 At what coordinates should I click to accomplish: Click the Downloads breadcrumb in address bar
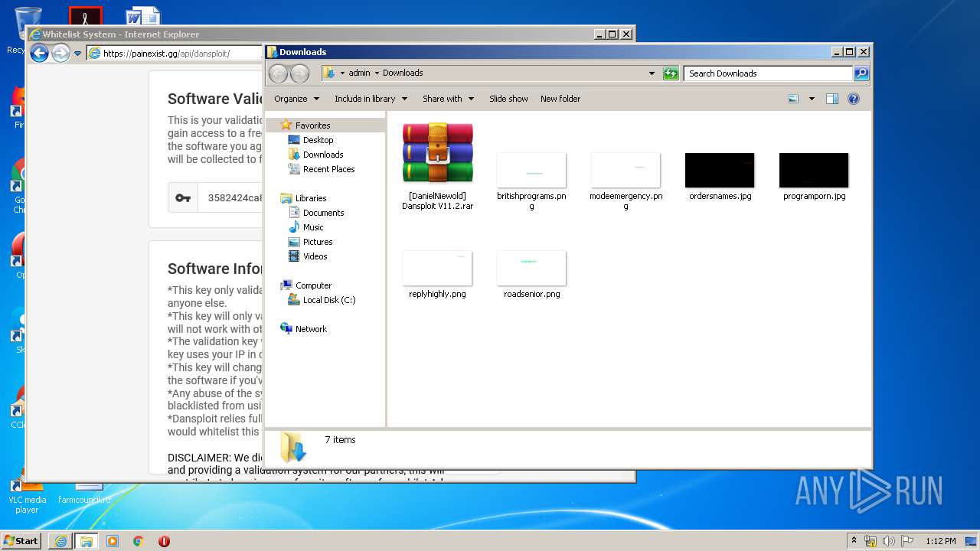(x=403, y=73)
